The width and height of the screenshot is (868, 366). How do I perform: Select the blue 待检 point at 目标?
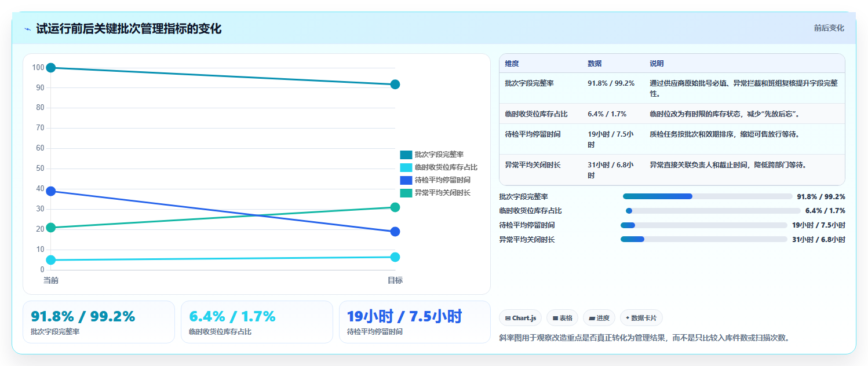click(395, 232)
